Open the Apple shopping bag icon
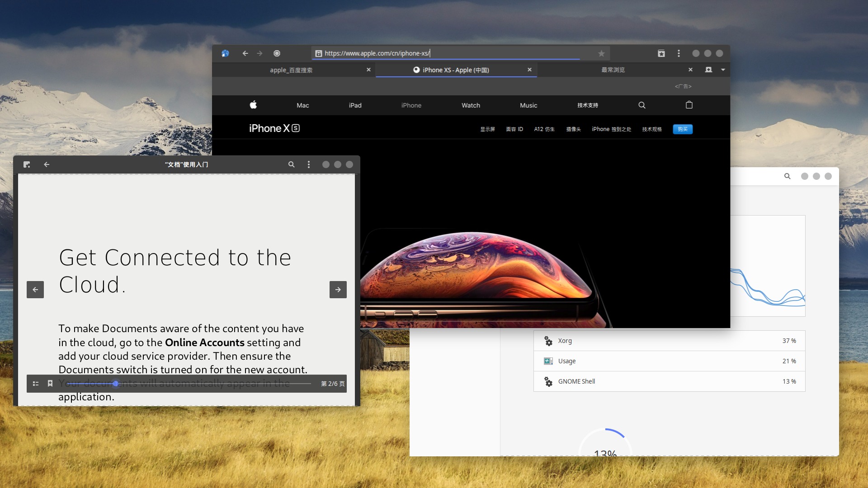This screenshot has width=868, height=488. click(689, 105)
